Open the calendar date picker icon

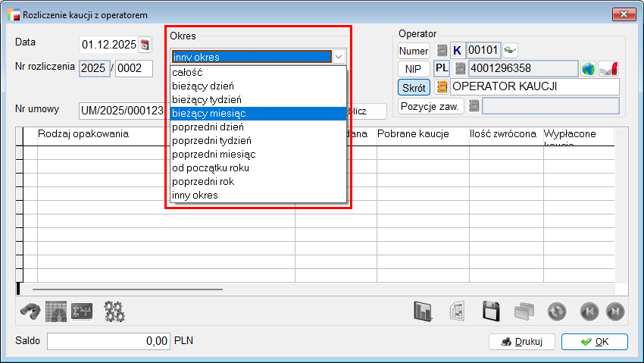145,43
